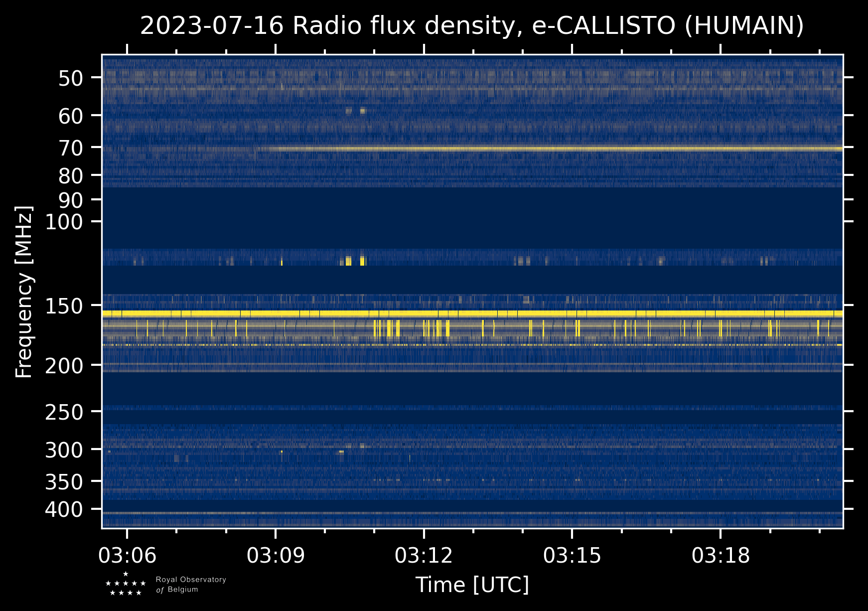Click the plot title with e-CALLISTO (HUMAIN)
This screenshot has width=868, height=611.
(x=472, y=26)
